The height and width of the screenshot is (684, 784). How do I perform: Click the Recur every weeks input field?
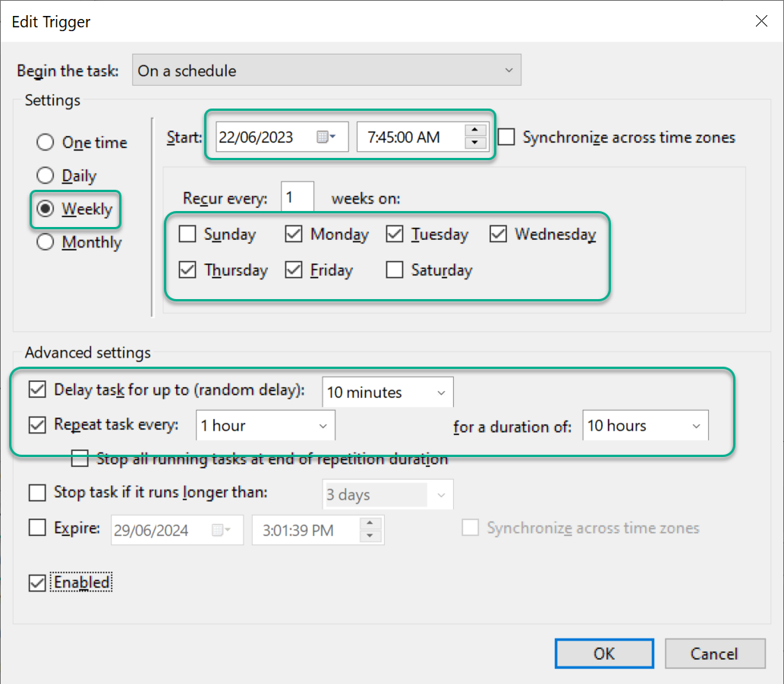[298, 196]
